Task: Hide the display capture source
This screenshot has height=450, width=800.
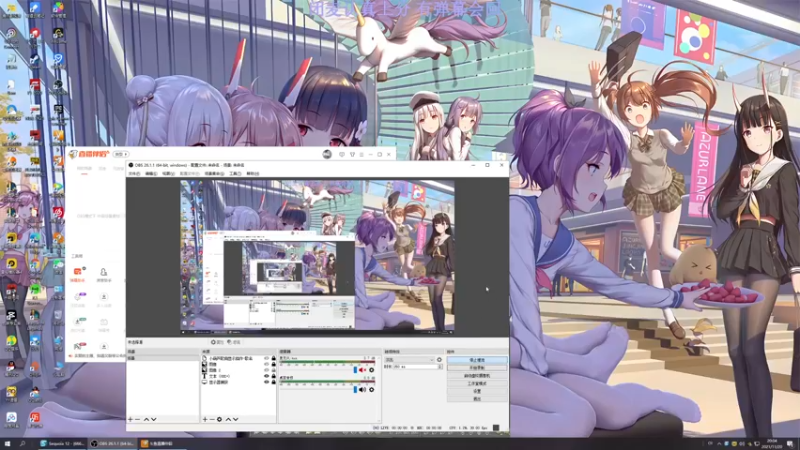Action: coord(266,382)
